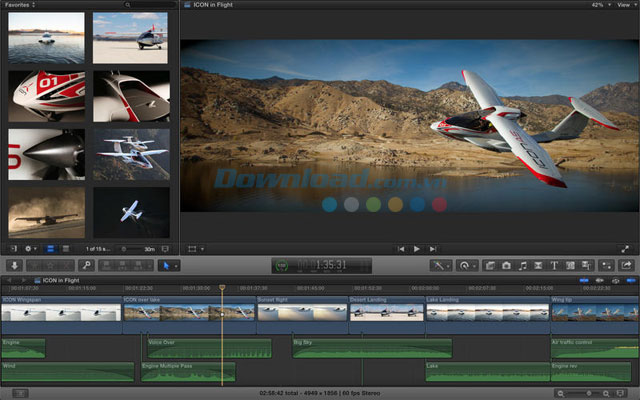The height and width of the screenshot is (400, 640).
Task: Toggle list view in the browser
Action: click(65, 248)
